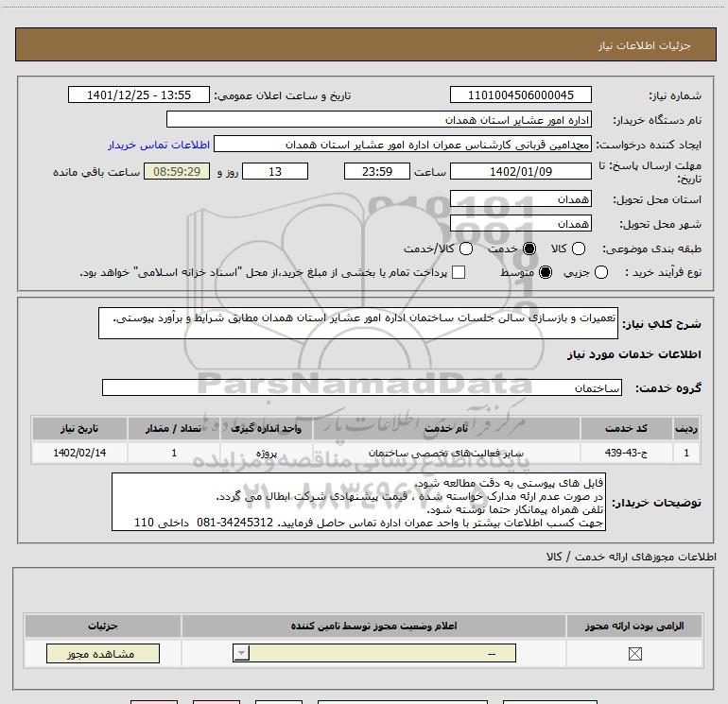Toggle the mandatory permit checkbox

click(634, 653)
